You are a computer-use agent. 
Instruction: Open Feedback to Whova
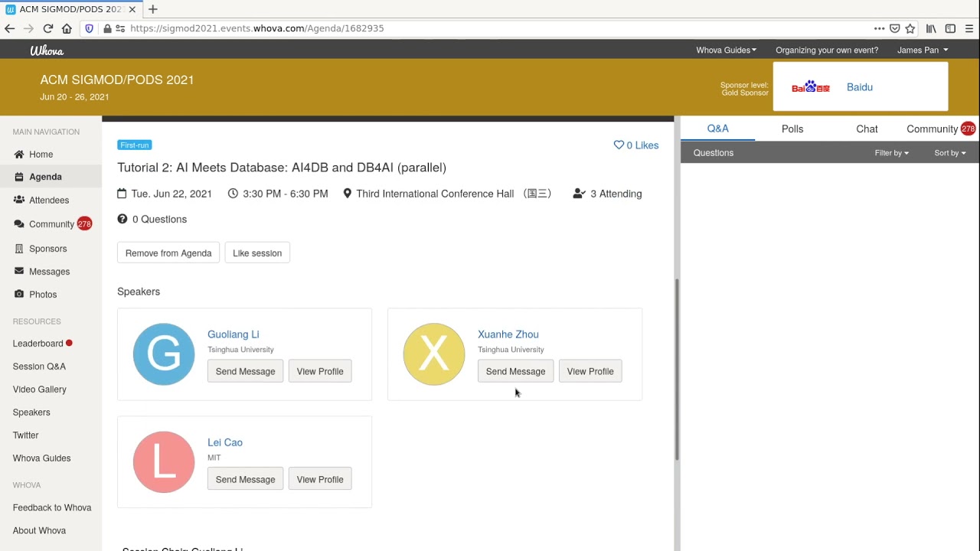coord(52,508)
